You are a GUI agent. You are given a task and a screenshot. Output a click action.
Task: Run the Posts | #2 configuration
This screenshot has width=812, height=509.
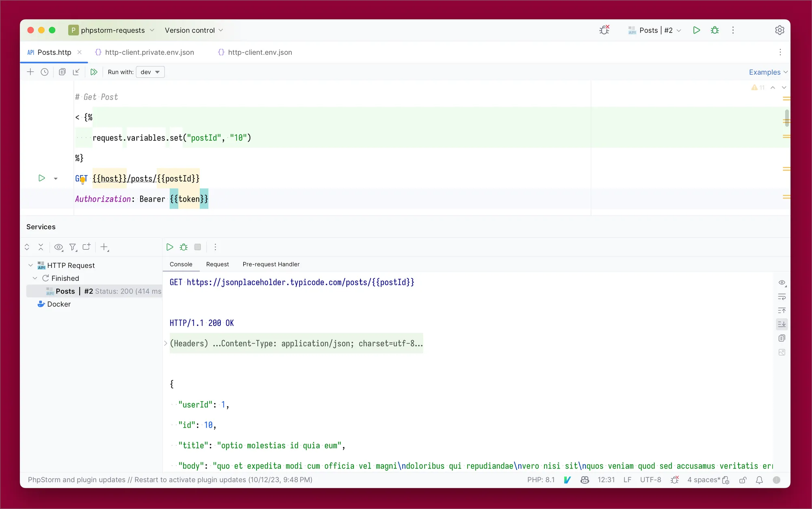pyautogui.click(x=697, y=30)
